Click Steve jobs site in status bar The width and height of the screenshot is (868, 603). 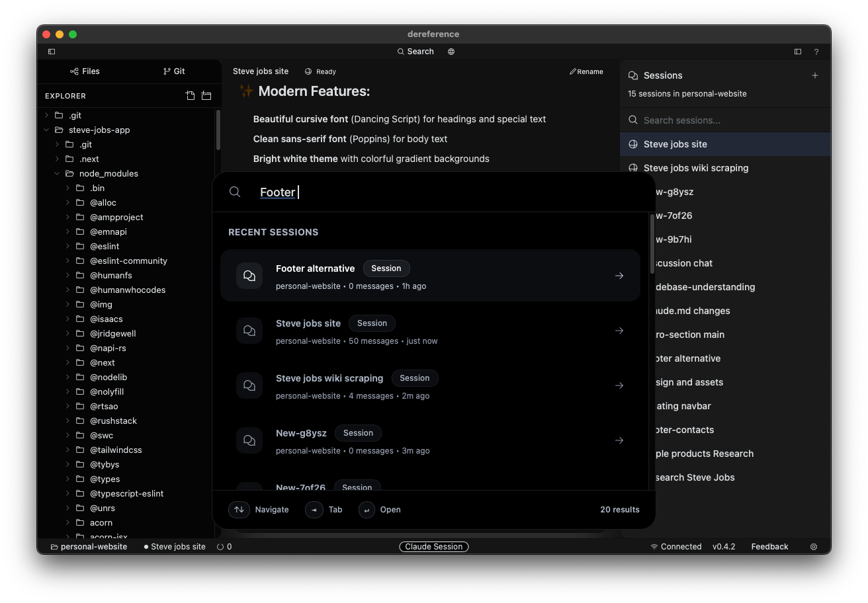[175, 547]
